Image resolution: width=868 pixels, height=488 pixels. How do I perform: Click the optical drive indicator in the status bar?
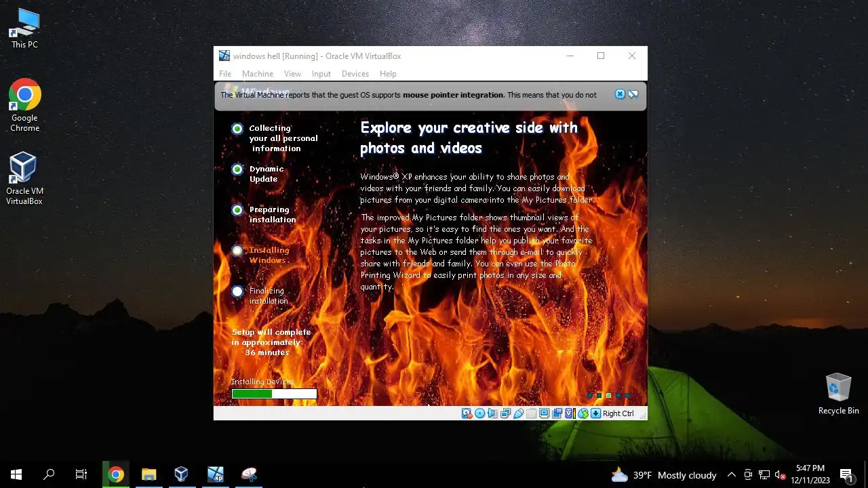point(479,413)
